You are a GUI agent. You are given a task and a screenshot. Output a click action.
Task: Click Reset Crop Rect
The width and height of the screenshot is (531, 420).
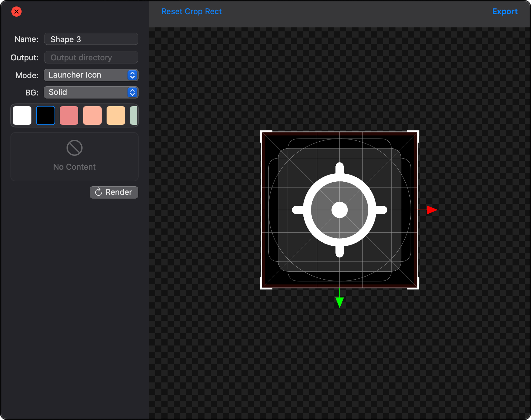point(192,11)
